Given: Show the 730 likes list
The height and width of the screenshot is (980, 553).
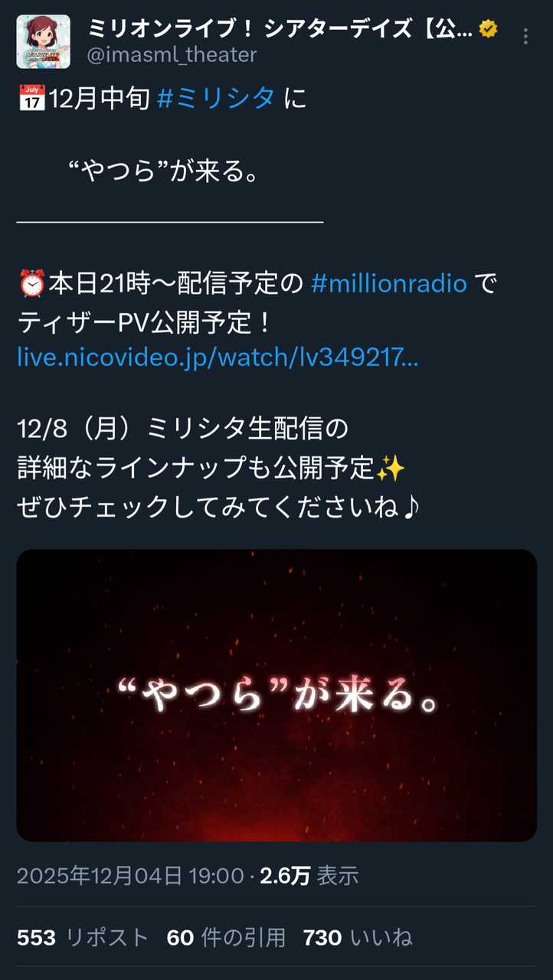Looking at the screenshot, I should pos(358,937).
